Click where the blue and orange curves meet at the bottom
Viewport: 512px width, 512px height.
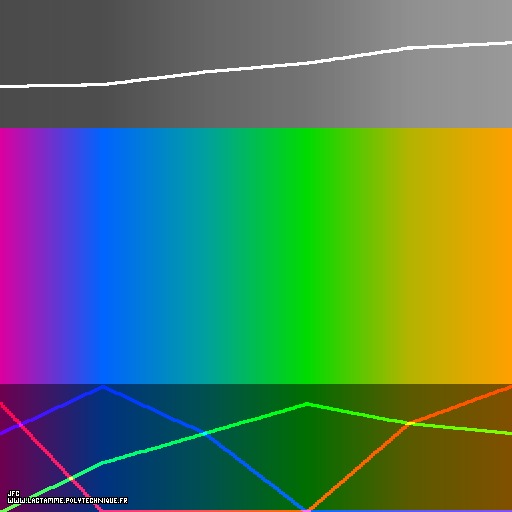click(307, 509)
